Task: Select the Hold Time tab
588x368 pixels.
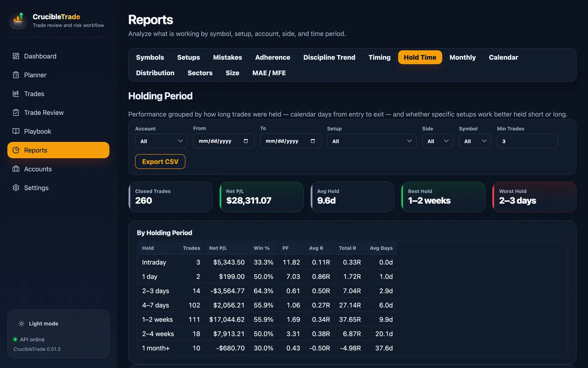Action: coord(420,57)
